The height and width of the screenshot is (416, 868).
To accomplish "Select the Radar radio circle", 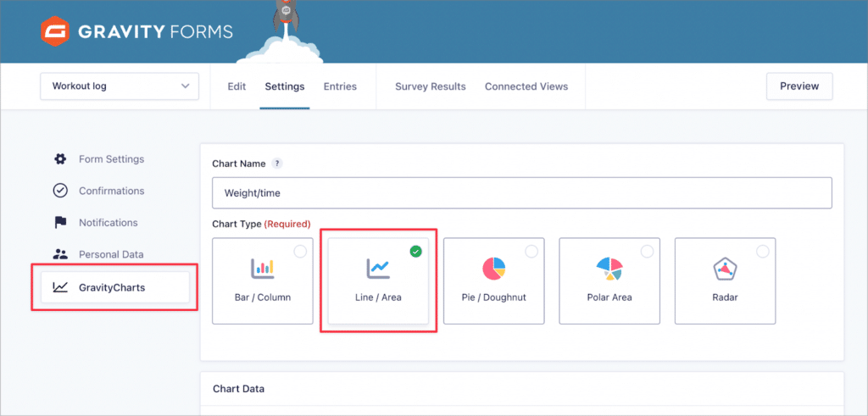I will click(x=763, y=252).
